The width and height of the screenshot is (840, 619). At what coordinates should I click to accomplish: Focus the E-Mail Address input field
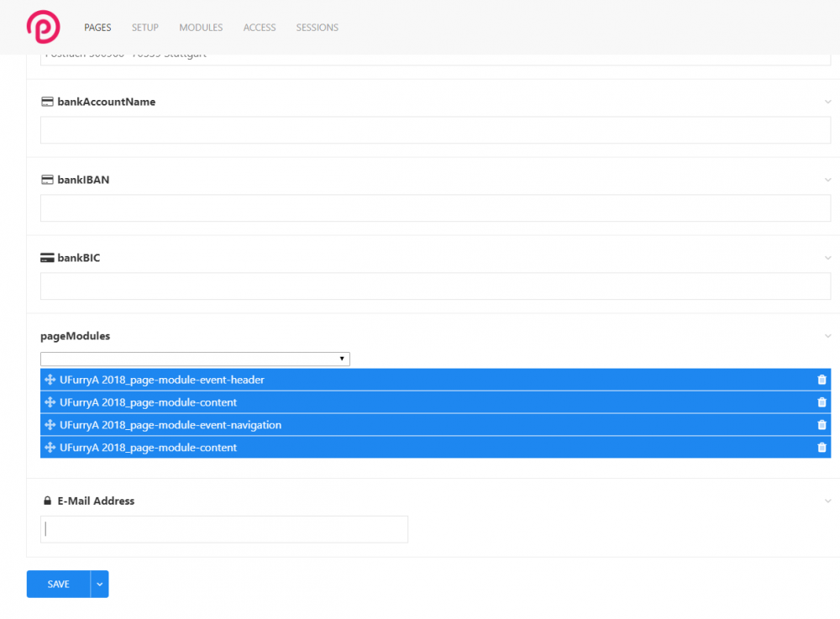(224, 529)
